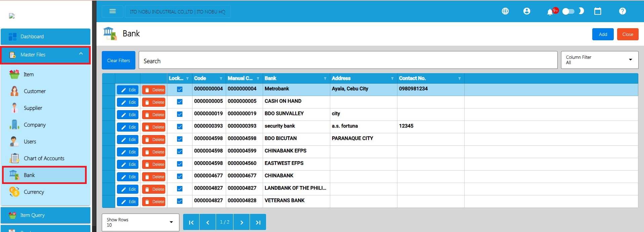Open the Show Rows dropdown
Screen dimensions: 644x232
(x=140, y=222)
